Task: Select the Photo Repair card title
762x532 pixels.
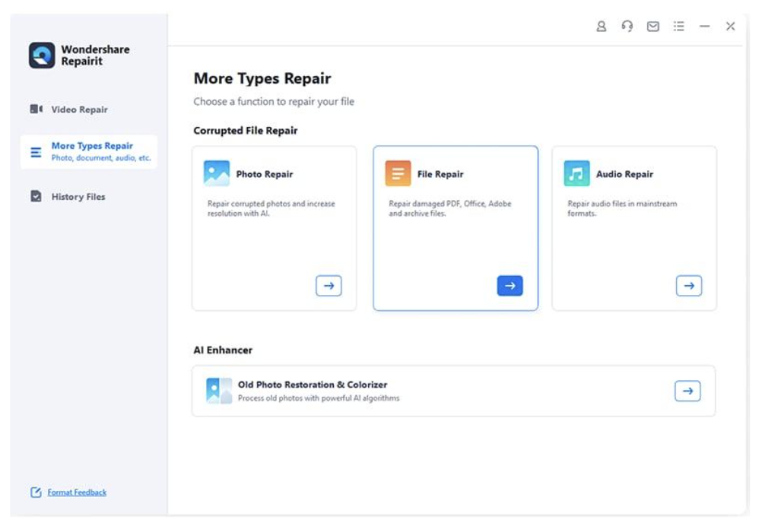Action: [x=265, y=174]
